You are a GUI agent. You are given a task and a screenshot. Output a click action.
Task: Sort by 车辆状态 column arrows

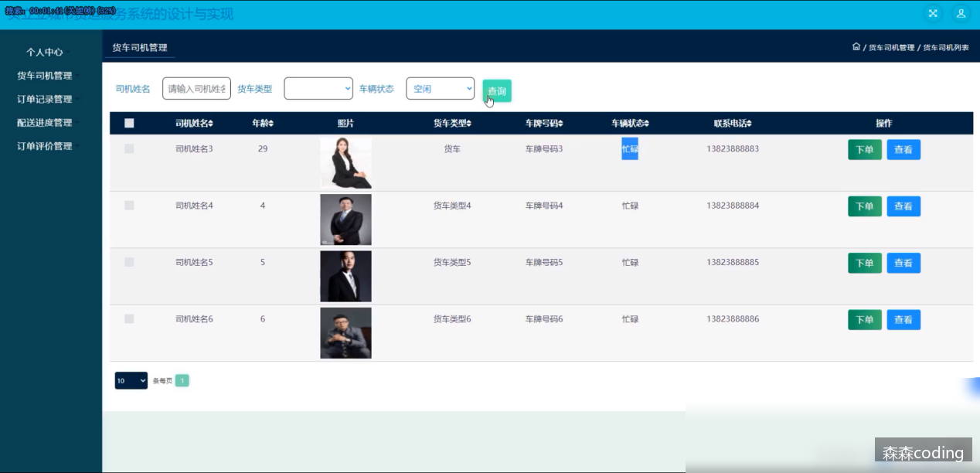pyautogui.click(x=646, y=124)
